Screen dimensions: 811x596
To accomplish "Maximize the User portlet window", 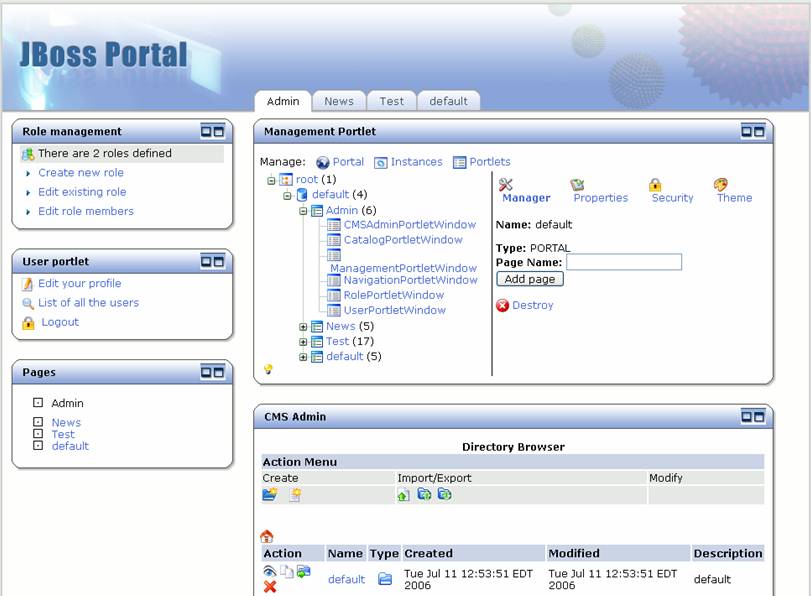I will tap(219, 261).
